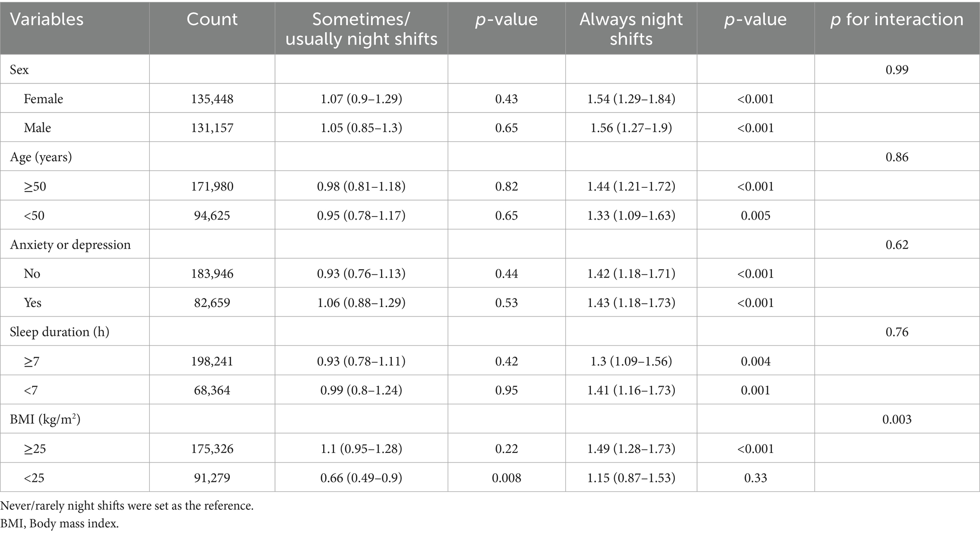
Task: Select the "Sleep duration (h)" row label
Action: 59,332
